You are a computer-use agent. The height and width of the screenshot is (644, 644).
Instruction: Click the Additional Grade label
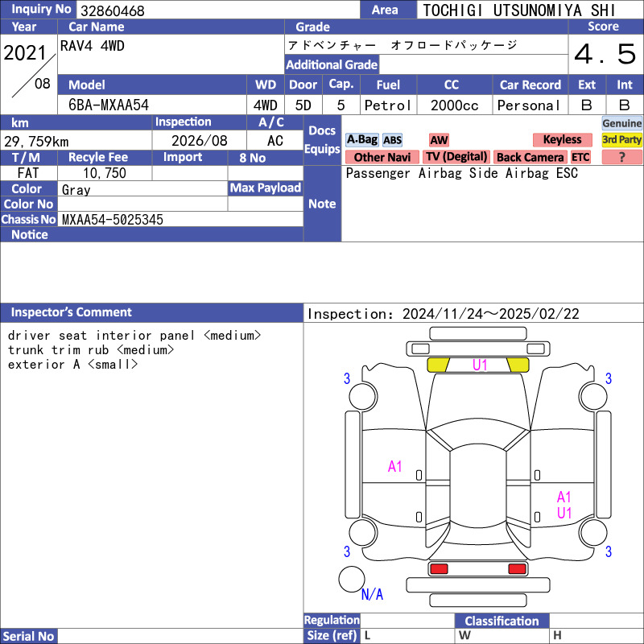332,64
